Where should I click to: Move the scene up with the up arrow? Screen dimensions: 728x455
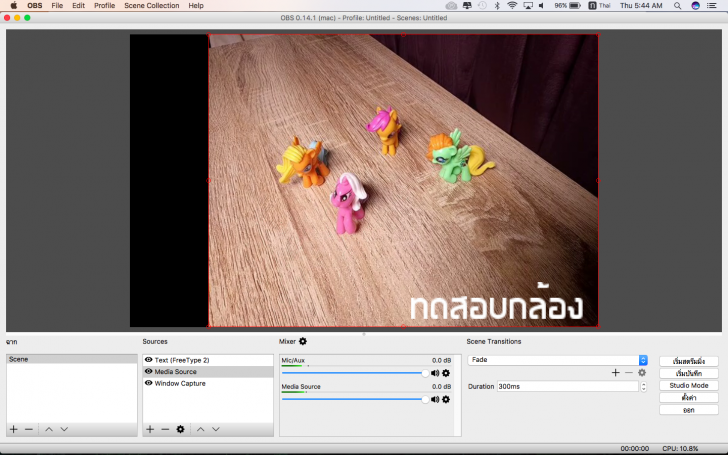click(49, 429)
